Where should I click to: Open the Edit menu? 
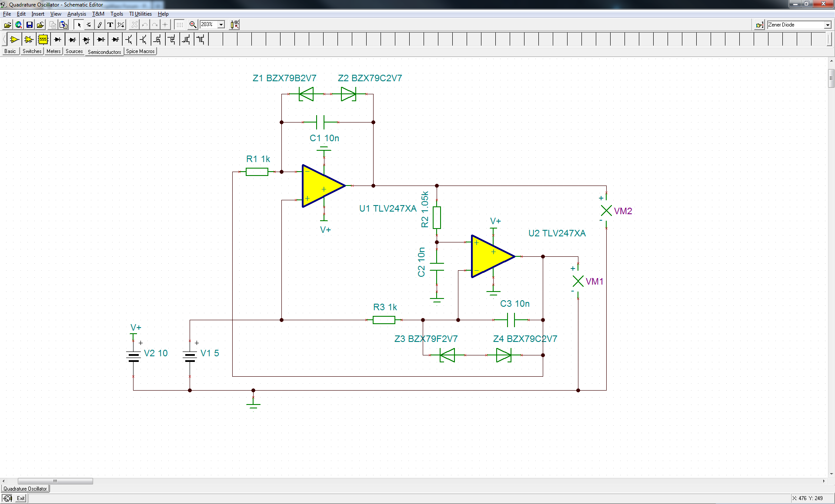[x=21, y=14]
